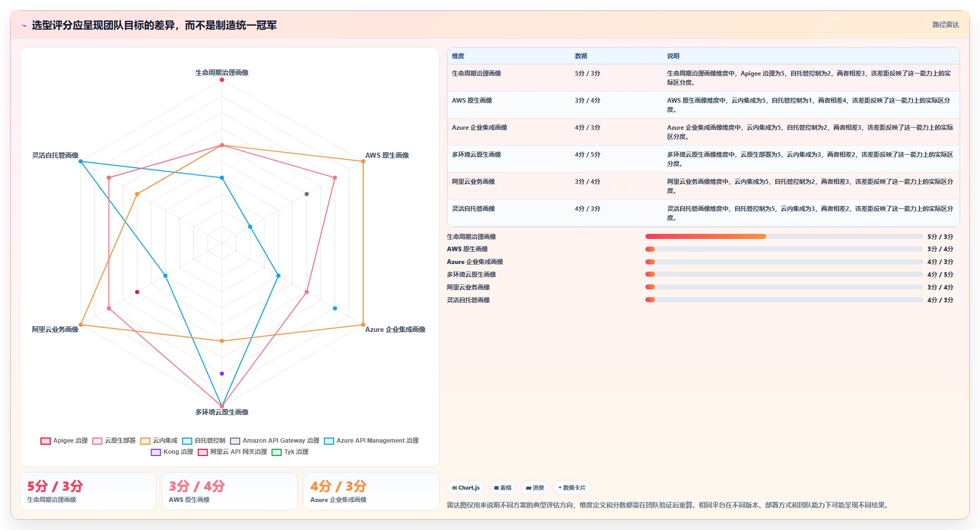Click the 多环境云原生画像 axis label on the radar
The width and height of the screenshot is (980, 530).
tap(222, 412)
